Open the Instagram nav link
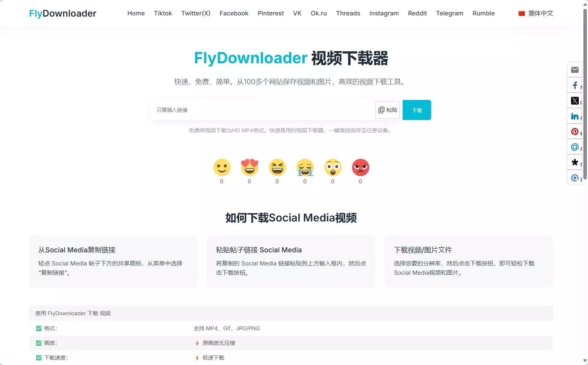This screenshot has height=365, width=588. coord(384,14)
